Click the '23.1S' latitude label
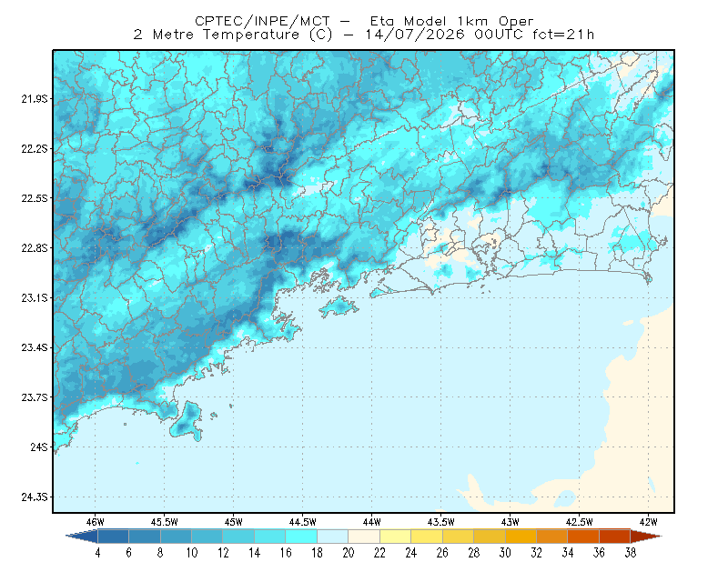This screenshot has width=728, height=562. 35,297
